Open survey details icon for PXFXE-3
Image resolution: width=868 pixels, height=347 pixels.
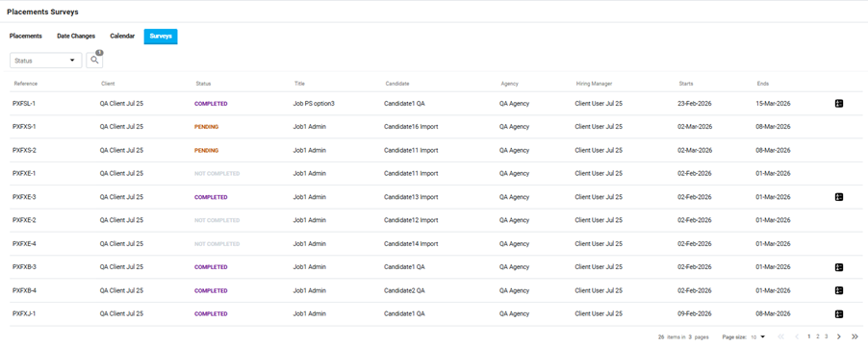(839, 197)
